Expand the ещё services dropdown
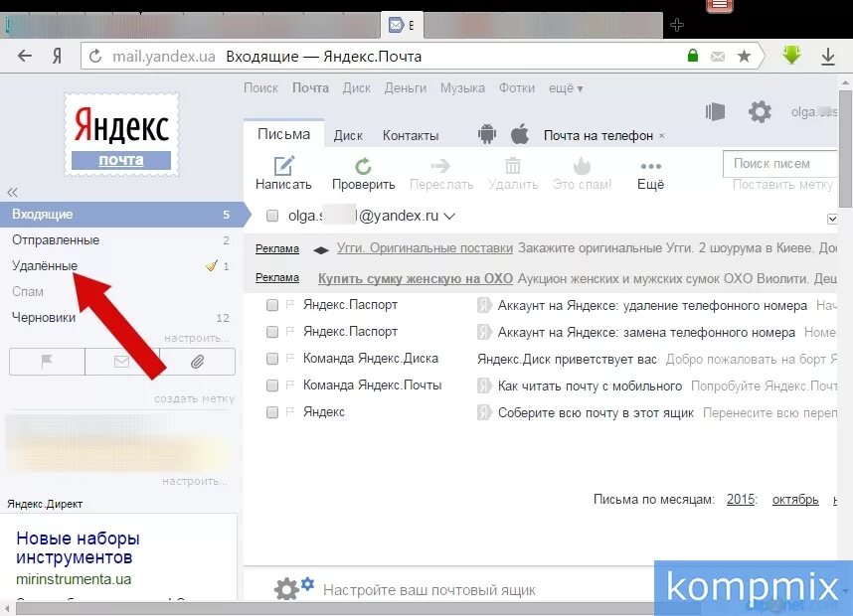853x616 pixels. coord(566,88)
